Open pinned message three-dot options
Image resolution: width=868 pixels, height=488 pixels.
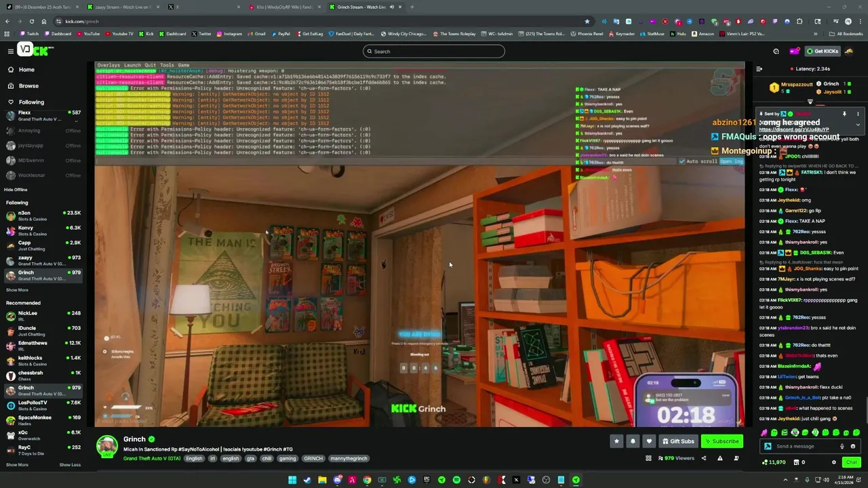pos(857,114)
